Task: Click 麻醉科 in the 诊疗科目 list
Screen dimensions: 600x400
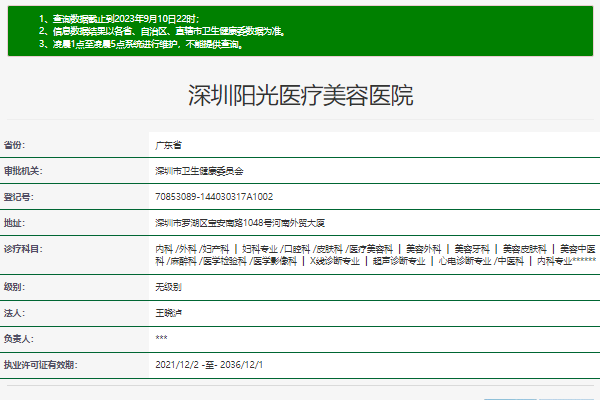Action: 183,261
